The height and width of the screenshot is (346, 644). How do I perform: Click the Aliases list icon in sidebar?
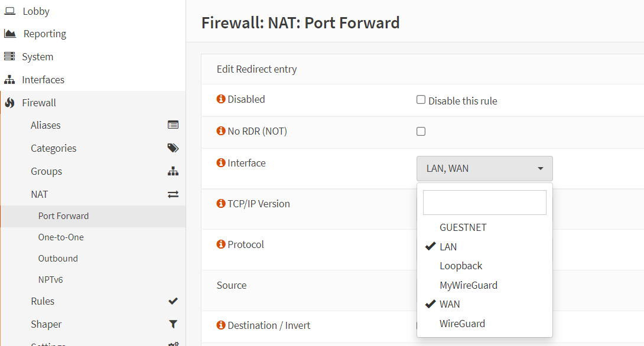(173, 125)
